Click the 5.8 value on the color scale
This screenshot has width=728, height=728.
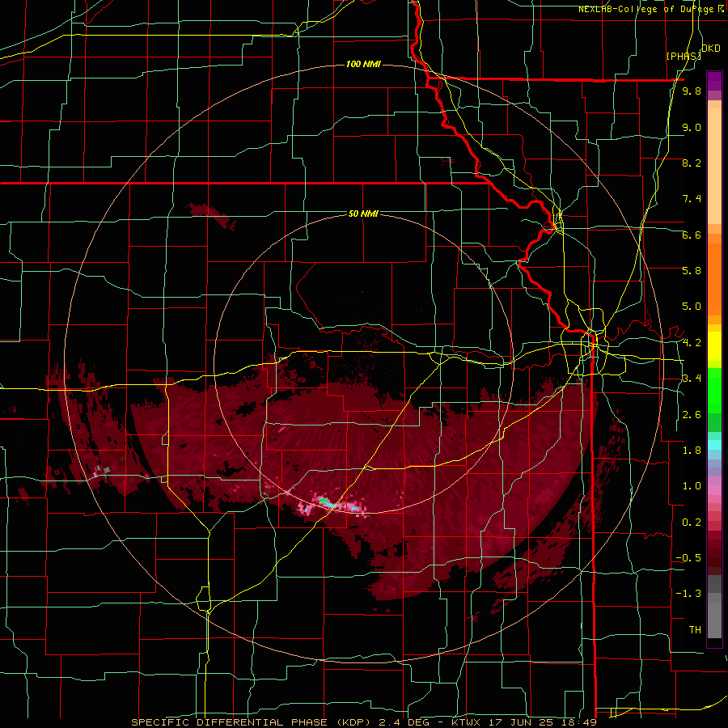692,271
